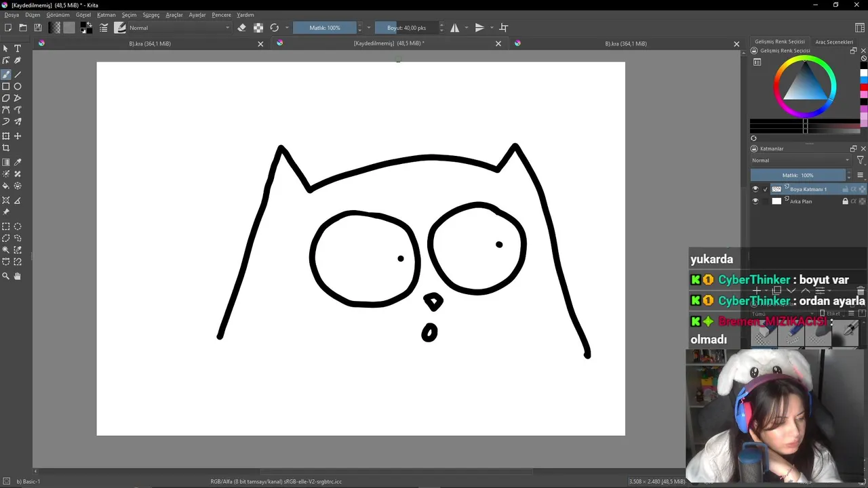Select the Fill bucket tool
The height and width of the screenshot is (488, 868).
(x=6, y=186)
